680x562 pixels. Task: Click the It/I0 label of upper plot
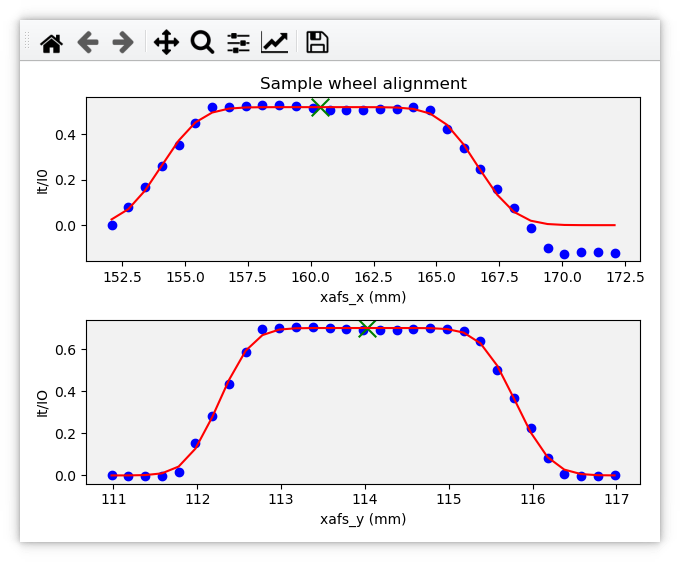pyautogui.click(x=42, y=182)
